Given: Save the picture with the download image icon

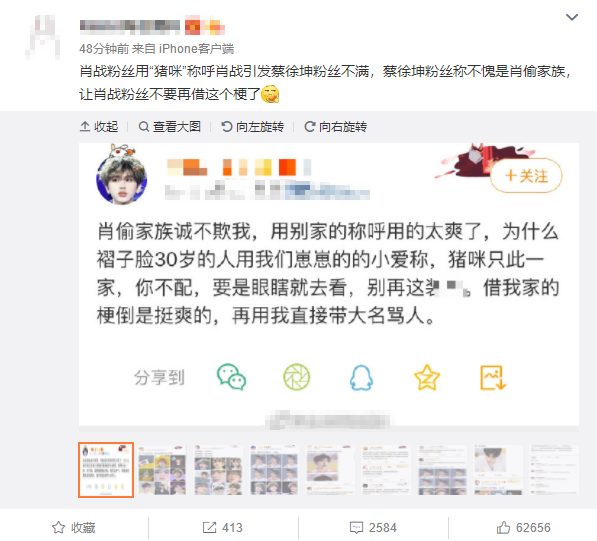Looking at the screenshot, I should coord(493,377).
